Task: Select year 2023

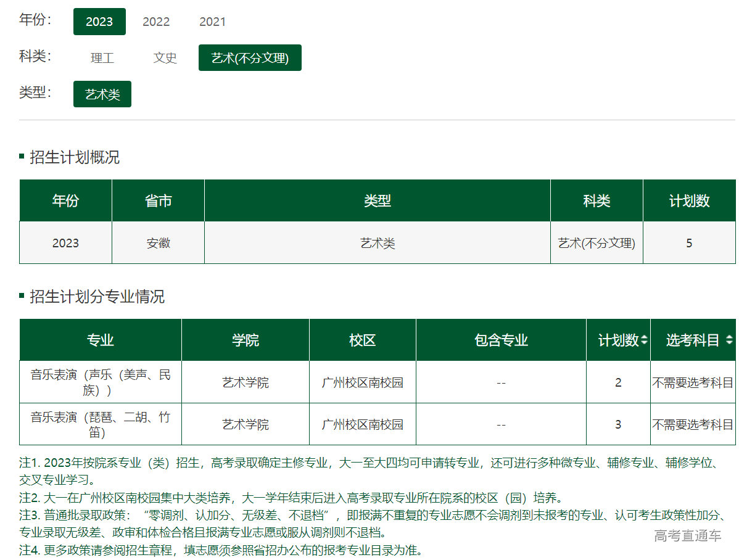Action: tap(99, 22)
